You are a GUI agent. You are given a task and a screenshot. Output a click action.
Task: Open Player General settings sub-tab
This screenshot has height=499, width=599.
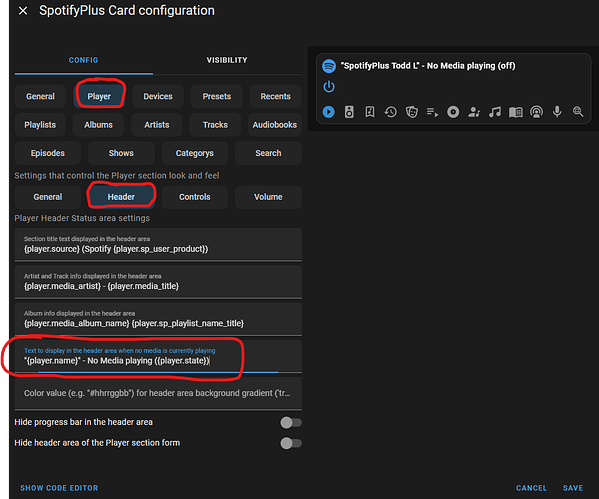[x=48, y=197]
